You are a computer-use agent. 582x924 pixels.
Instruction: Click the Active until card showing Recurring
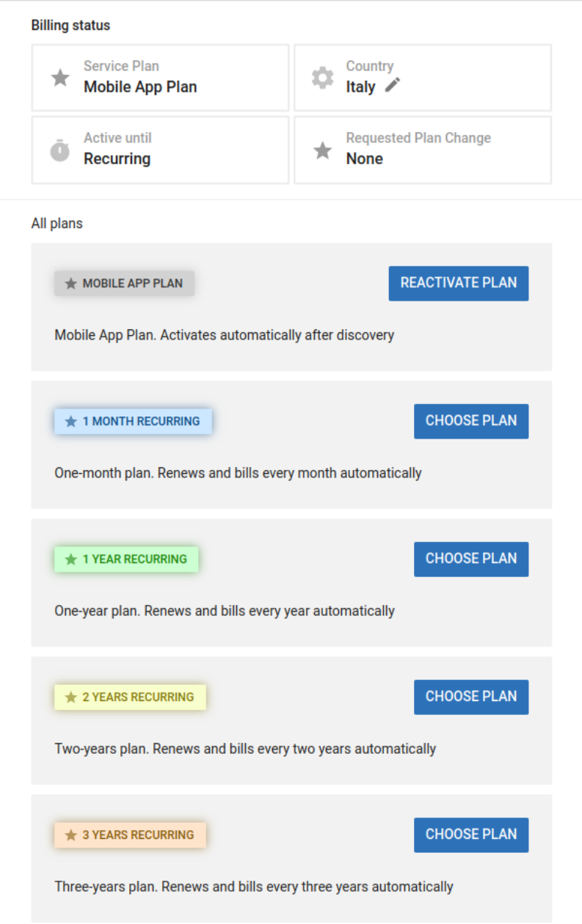(x=159, y=149)
